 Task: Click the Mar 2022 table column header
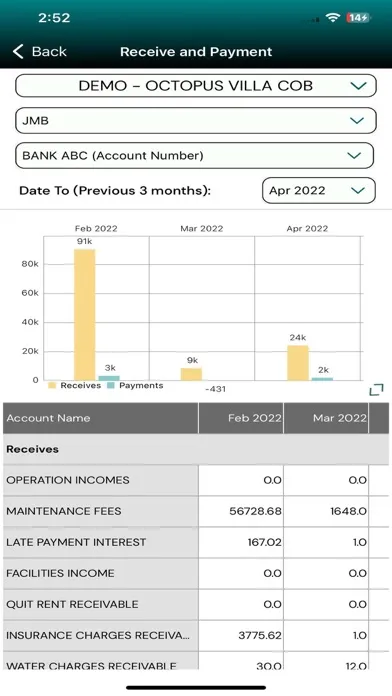[326, 418]
